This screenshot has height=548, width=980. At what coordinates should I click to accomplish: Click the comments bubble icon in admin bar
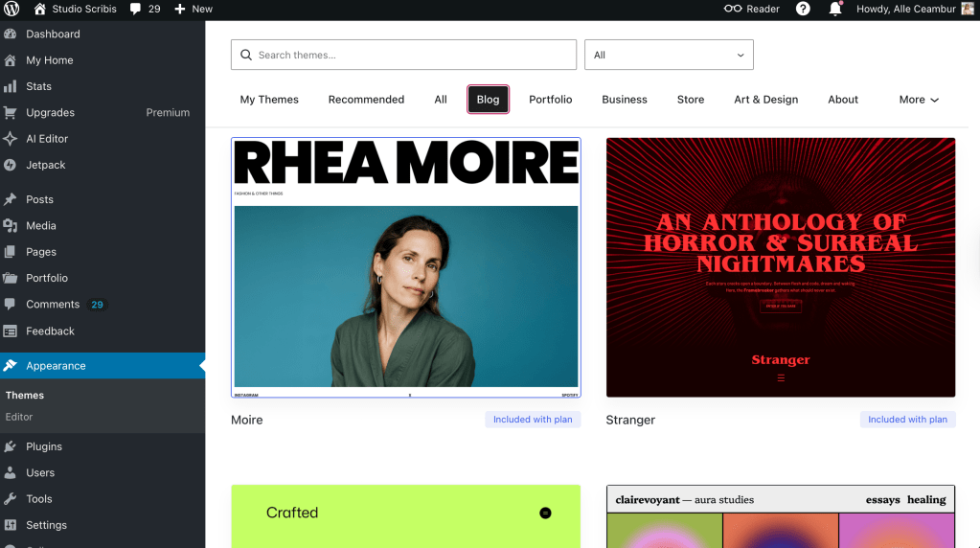coord(135,9)
